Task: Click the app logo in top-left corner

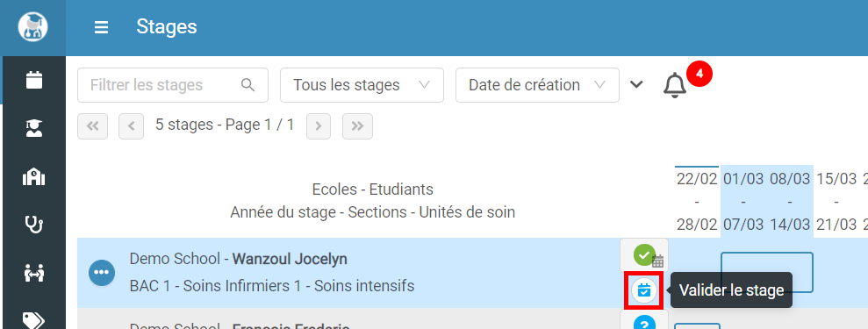Action: [x=32, y=26]
